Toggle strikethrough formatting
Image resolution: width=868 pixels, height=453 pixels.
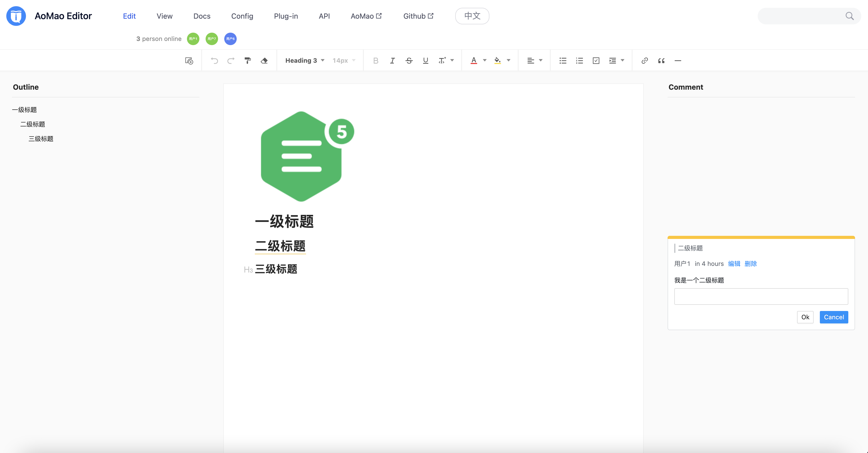coord(409,61)
